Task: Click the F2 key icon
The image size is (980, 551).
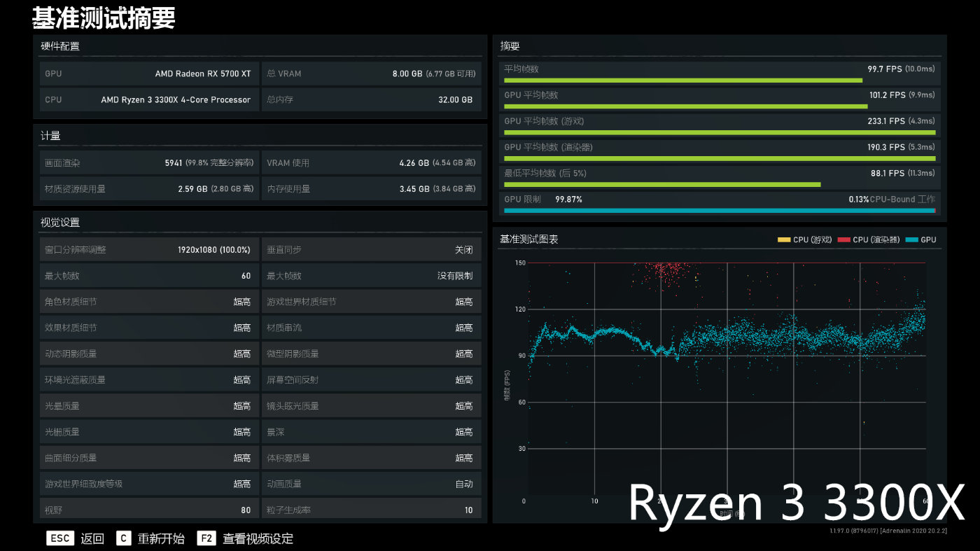Action: coord(206,538)
